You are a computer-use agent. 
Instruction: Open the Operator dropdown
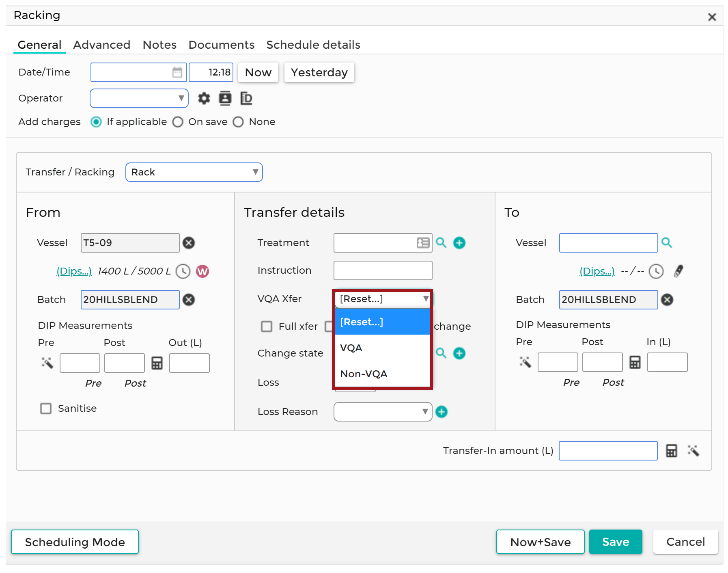click(139, 98)
